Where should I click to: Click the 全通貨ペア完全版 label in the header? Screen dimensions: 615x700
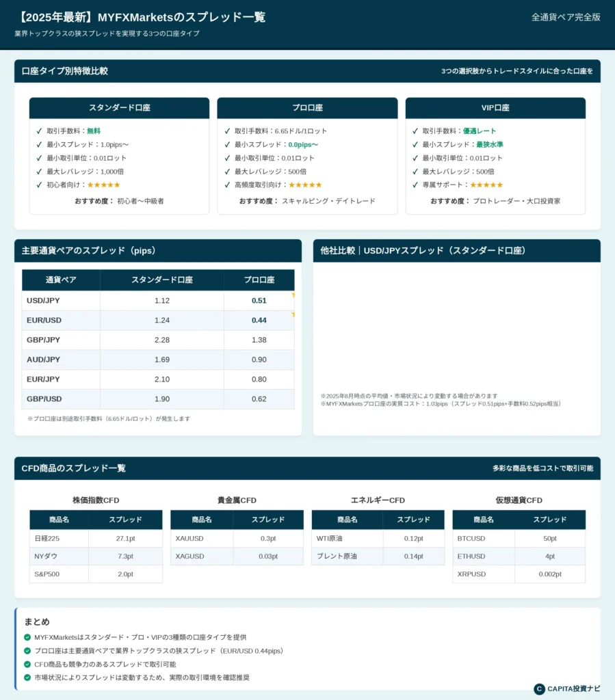(x=566, y=17)
